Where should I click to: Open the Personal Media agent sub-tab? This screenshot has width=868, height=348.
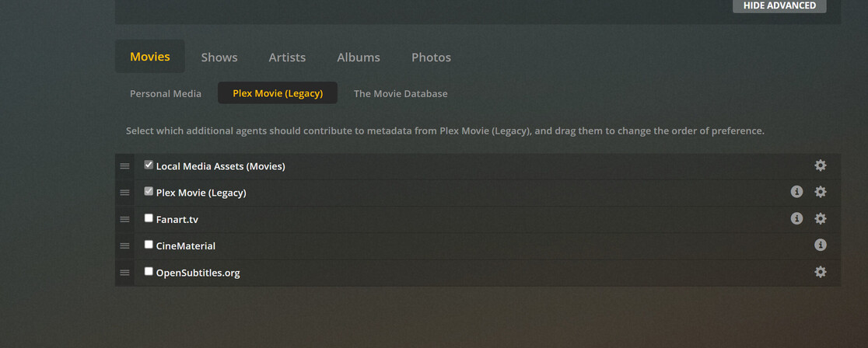[166, 93]
